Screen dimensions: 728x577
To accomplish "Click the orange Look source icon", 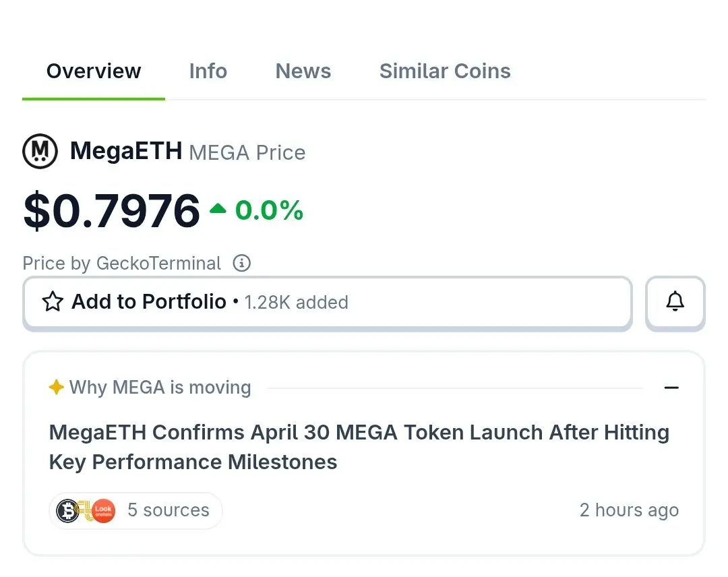I will (103, 510).
